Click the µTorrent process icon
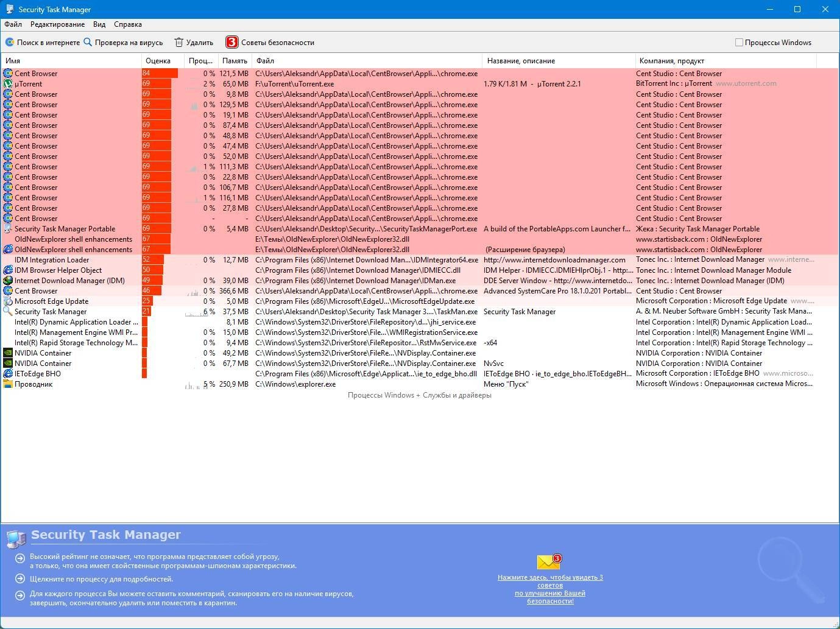 tap(8, 84)
